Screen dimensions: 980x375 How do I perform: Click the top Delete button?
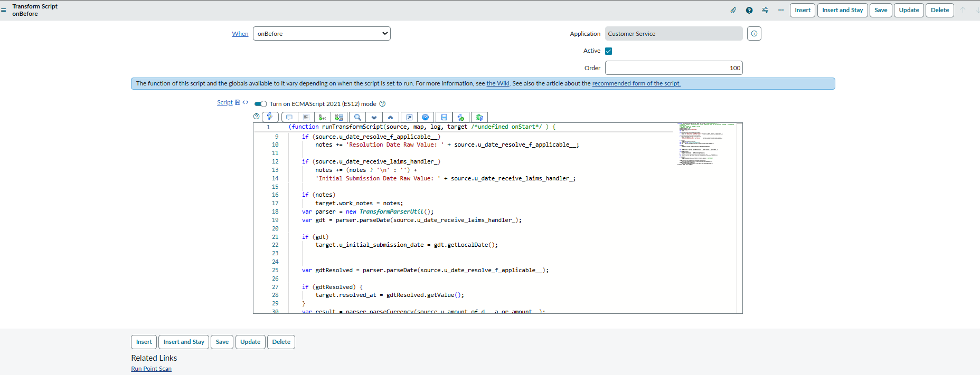pyautogui.click(x=940, y=10)
